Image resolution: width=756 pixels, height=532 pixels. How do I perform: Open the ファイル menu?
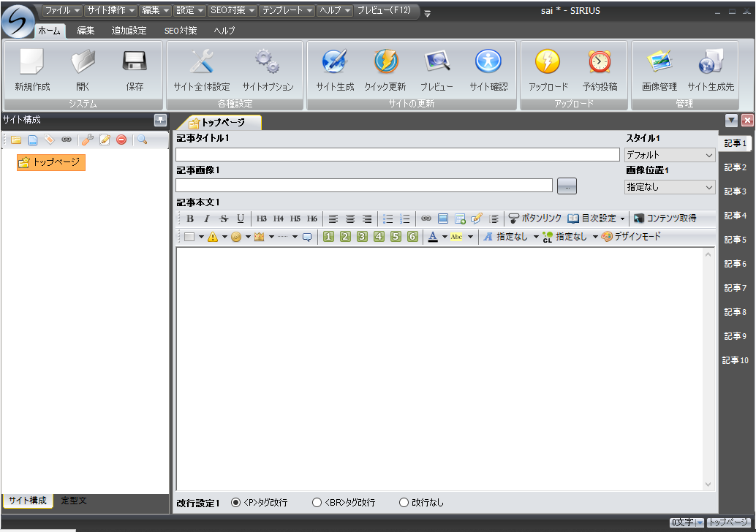coord(63,10)
